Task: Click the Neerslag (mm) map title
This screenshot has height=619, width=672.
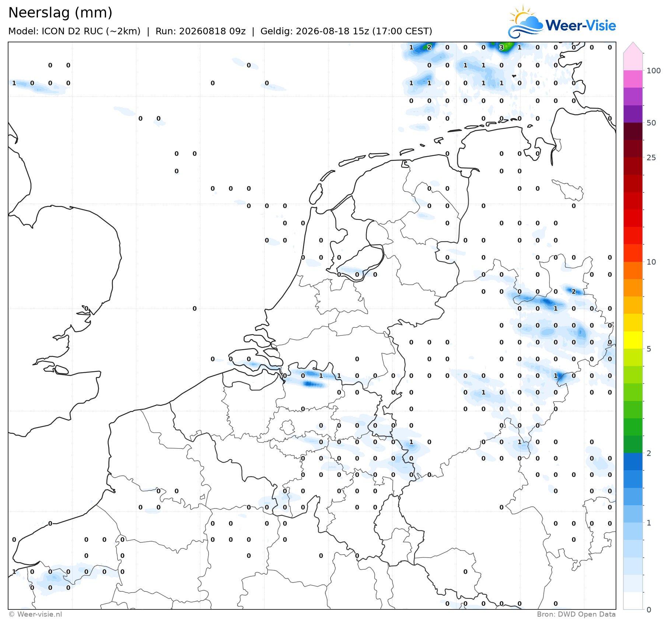Action: pos(60,13)
